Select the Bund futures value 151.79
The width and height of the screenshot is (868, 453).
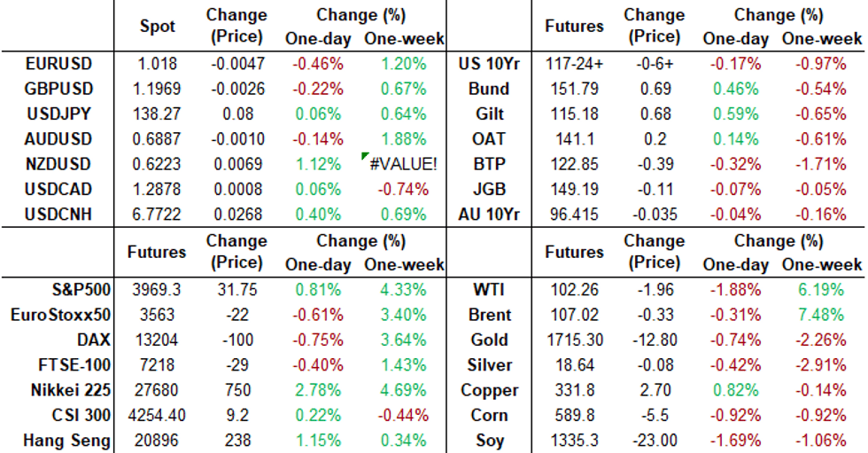coord(574,89)
